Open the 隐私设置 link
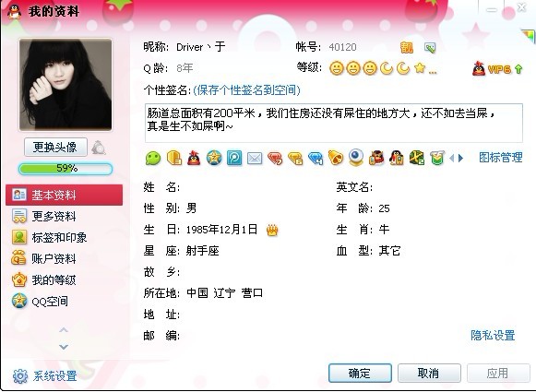536x392 pixels. point(493,335)
